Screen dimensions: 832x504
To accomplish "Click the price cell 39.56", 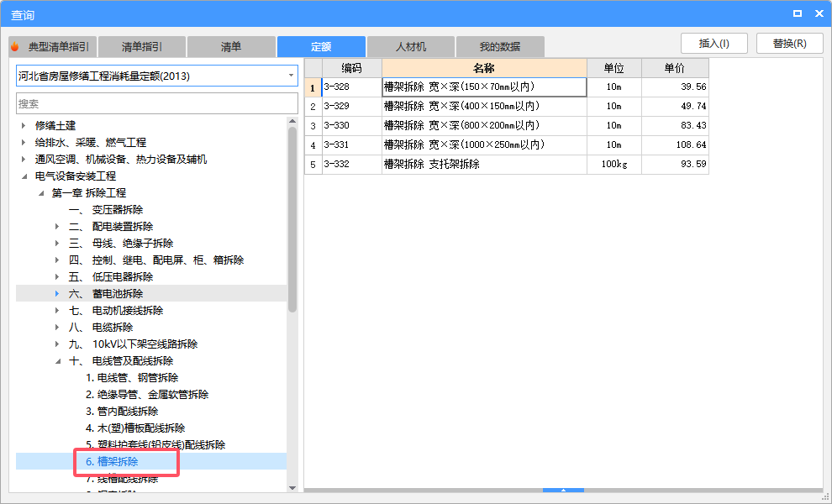I will [675, 87].
